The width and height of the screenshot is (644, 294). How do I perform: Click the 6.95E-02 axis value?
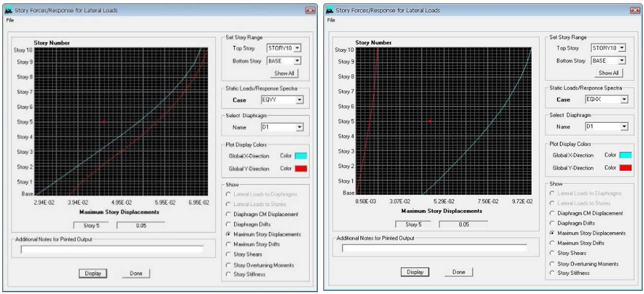click(199, 203)
